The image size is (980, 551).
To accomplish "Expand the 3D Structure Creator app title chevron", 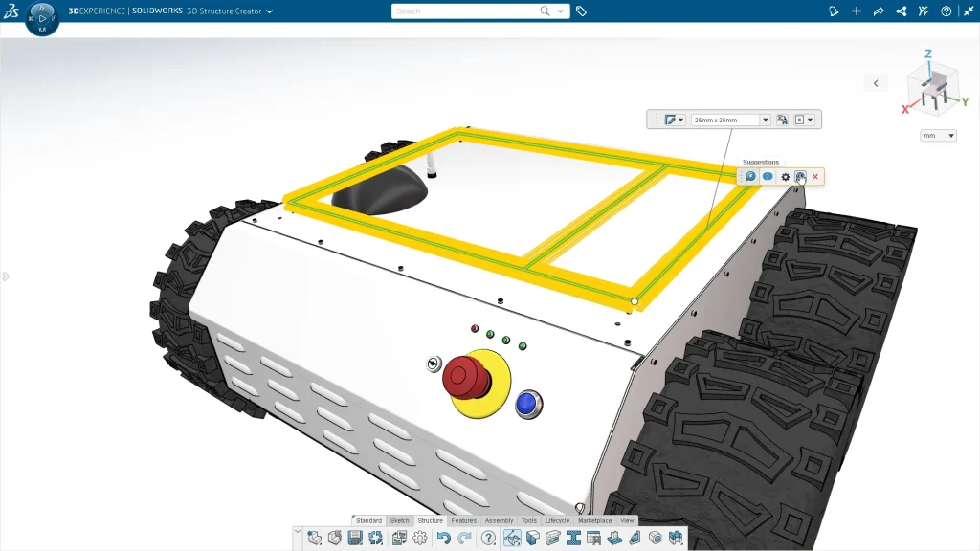I will 269,11.
